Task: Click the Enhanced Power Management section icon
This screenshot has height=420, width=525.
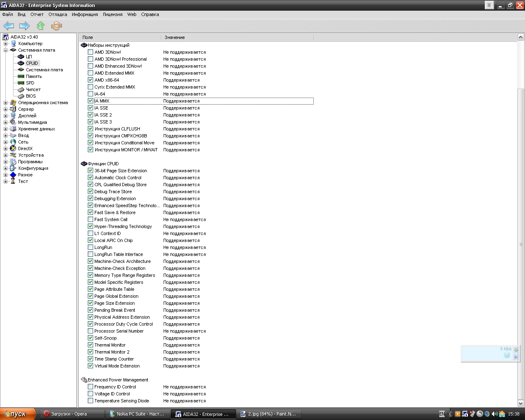Action: (x=84, y=380)
